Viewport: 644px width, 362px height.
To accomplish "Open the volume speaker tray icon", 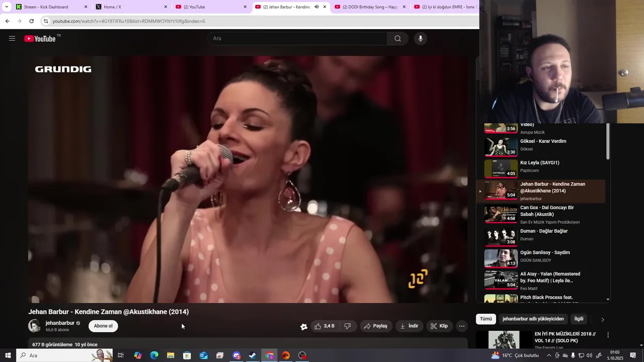I will (x=590, y=355).
